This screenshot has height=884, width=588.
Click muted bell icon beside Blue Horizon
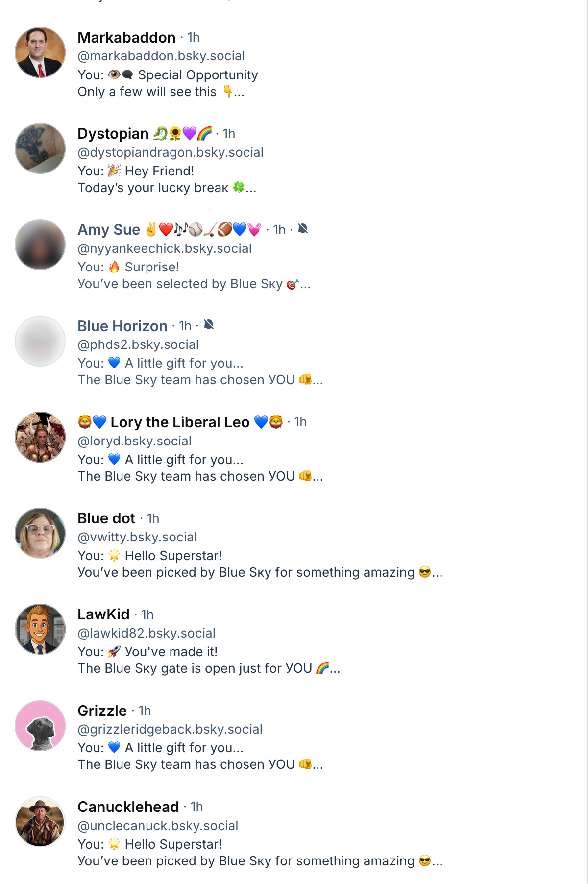click(209, 325)
